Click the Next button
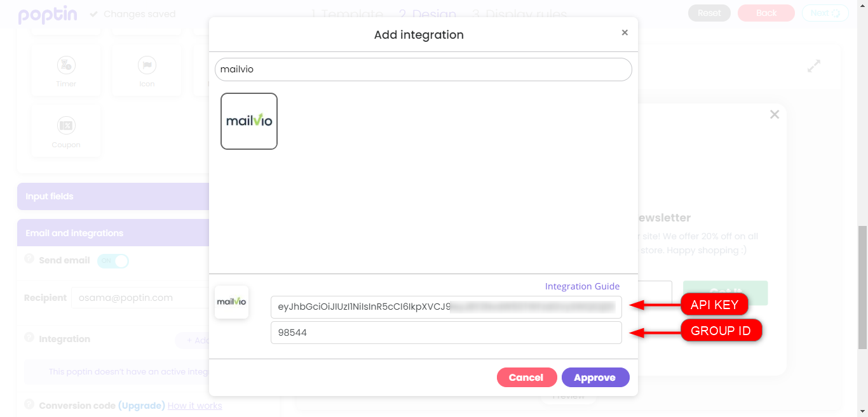The height and width of the screenshot is (417, 868). tap(825, 13)
